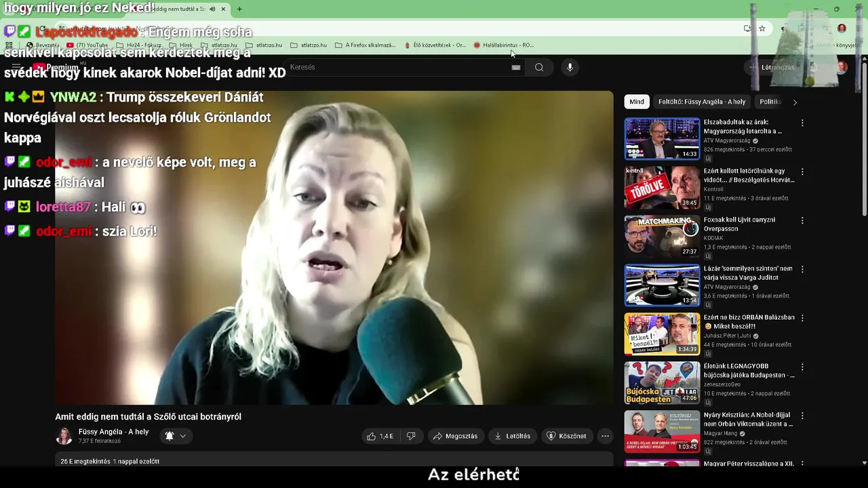This screenshot has height=488, width=868.
Task: Click the YouTube search magnifier icon
Action: tap(539, 67)
